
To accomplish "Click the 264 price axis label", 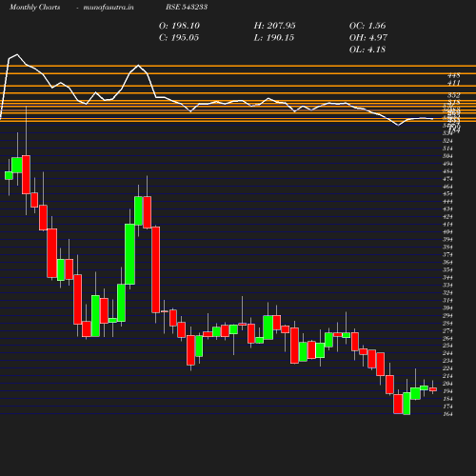I will [447, 339].
